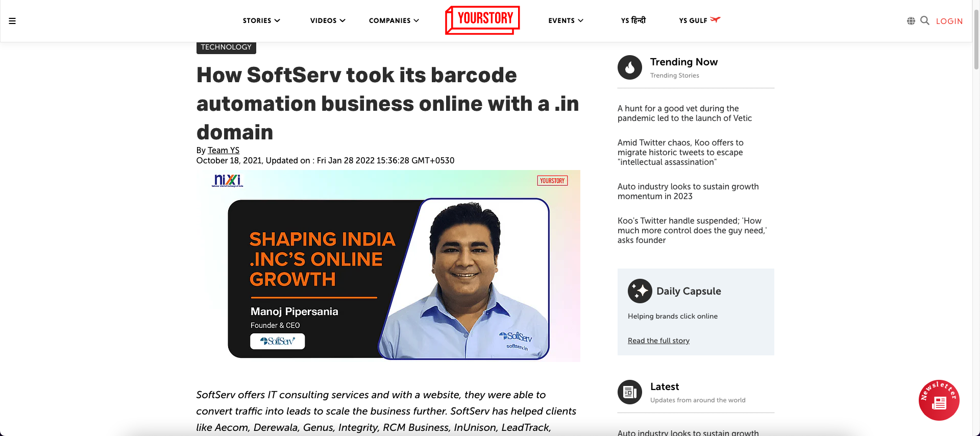Open Read the full story link
The height and width of the screenshot is (436, 980).
point(658,341)
